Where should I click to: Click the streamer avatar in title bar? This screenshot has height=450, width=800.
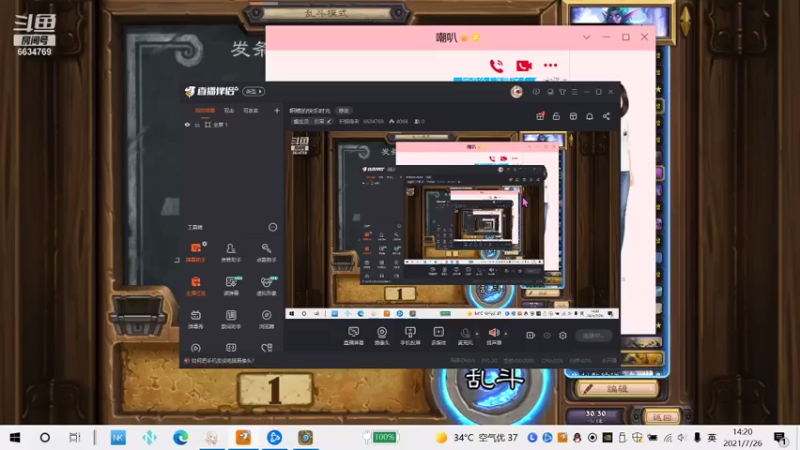(516, 92)
